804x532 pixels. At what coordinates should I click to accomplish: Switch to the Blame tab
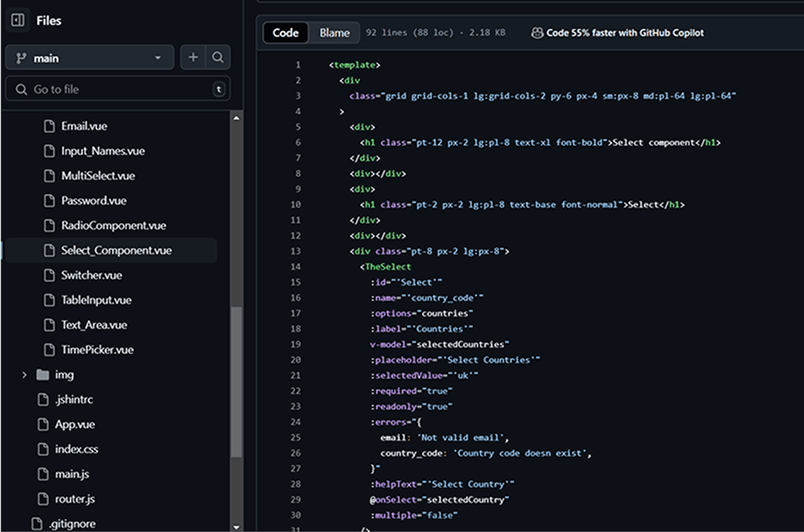pyautogui.click(x=335, y=33)
